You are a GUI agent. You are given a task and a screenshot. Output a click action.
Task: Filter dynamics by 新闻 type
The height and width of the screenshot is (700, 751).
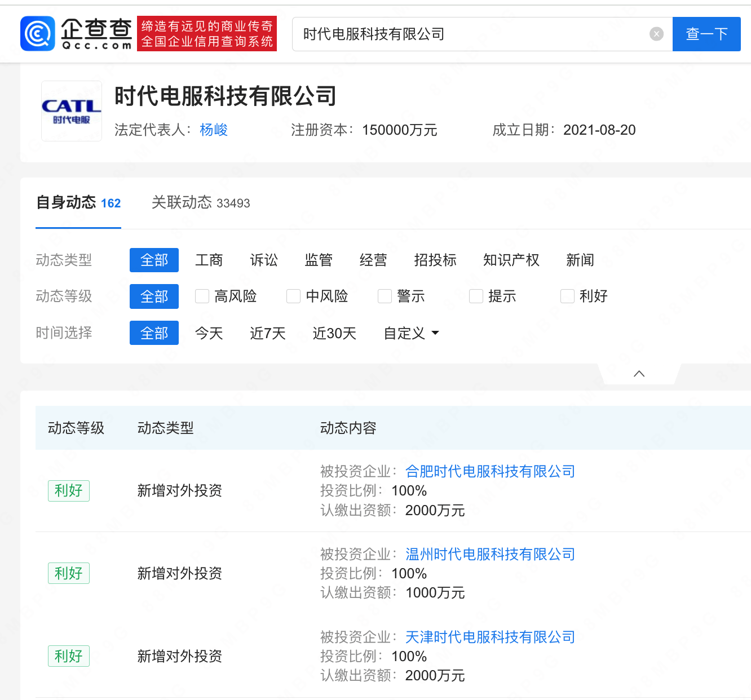click(580, 260)
